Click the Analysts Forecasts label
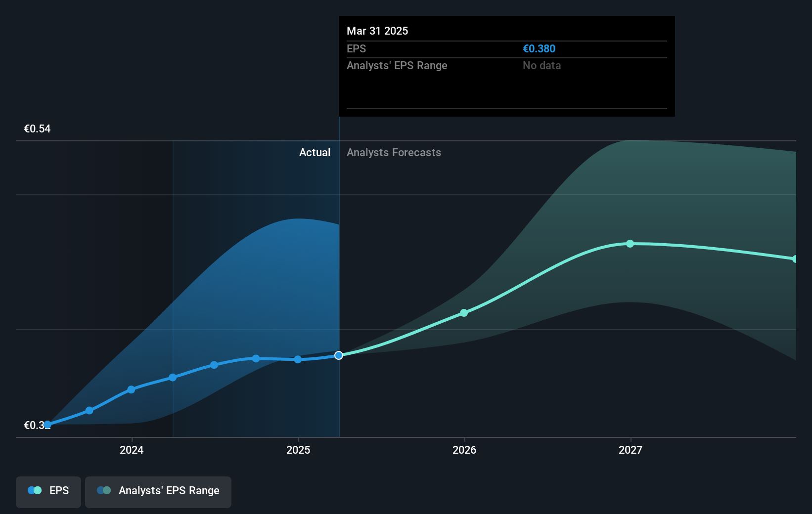812x514 pixels. (394, 152)
